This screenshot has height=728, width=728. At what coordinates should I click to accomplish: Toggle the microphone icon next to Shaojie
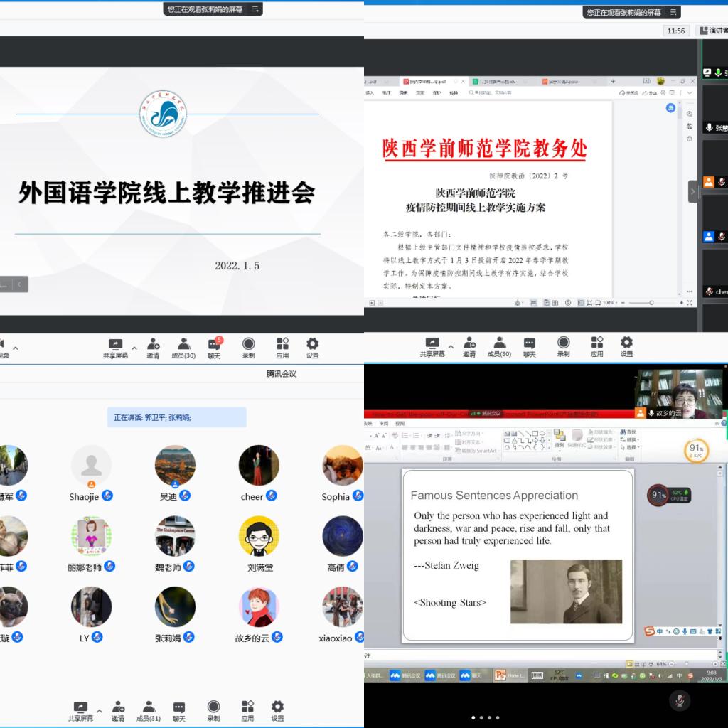point(107,496)
